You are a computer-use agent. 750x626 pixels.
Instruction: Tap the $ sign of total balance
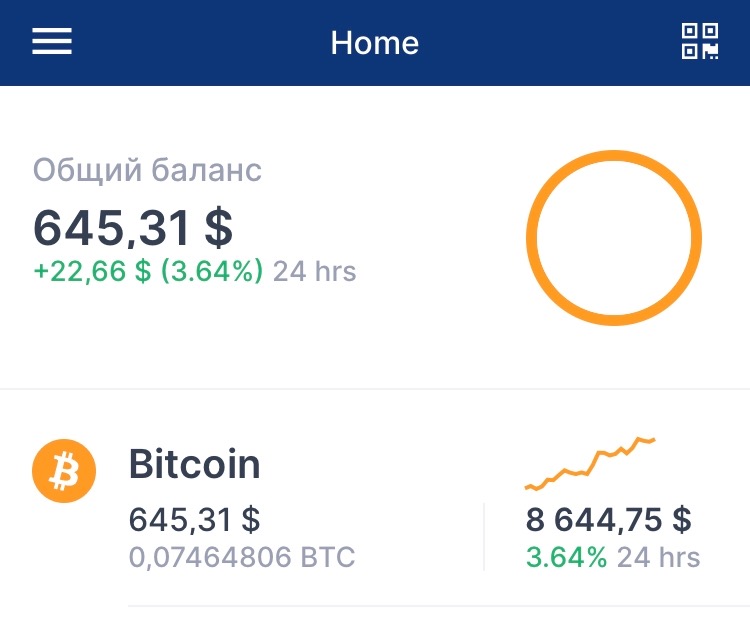point(219,228)
